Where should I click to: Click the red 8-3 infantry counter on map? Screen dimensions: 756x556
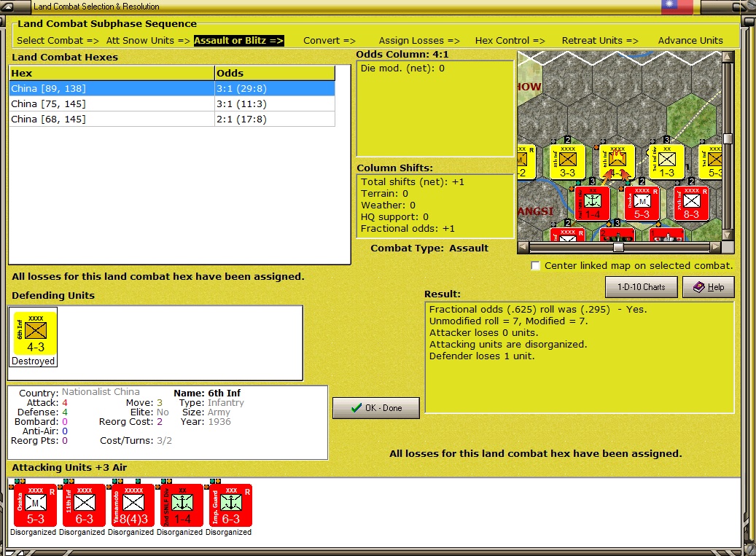691,203
